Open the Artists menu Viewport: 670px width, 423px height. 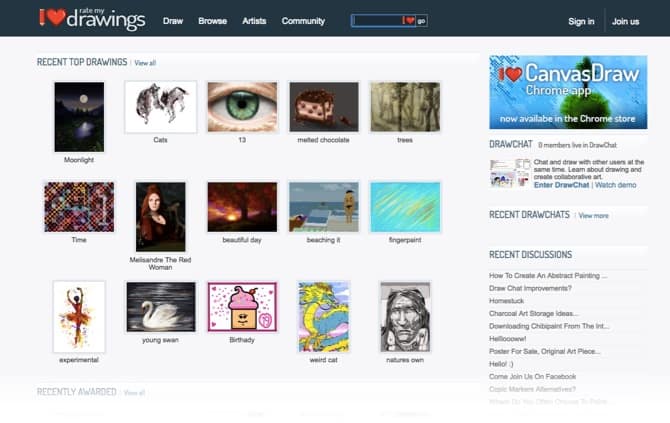click(254, 21)
